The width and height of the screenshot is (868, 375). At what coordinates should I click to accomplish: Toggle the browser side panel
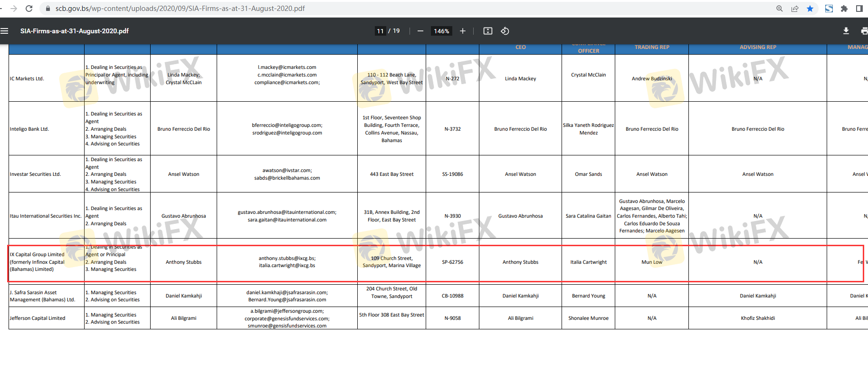pos(859,9)
